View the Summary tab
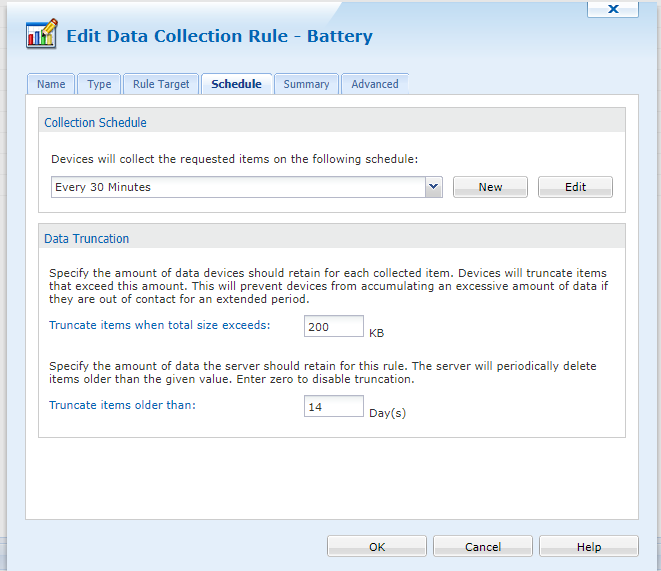 [x=306, y=84]
